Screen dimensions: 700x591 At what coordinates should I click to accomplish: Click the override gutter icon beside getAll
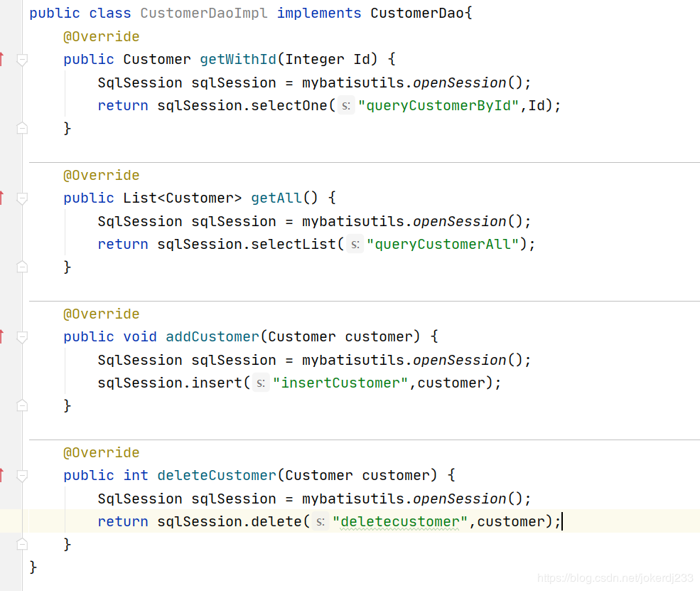click(x=2, y=198)
